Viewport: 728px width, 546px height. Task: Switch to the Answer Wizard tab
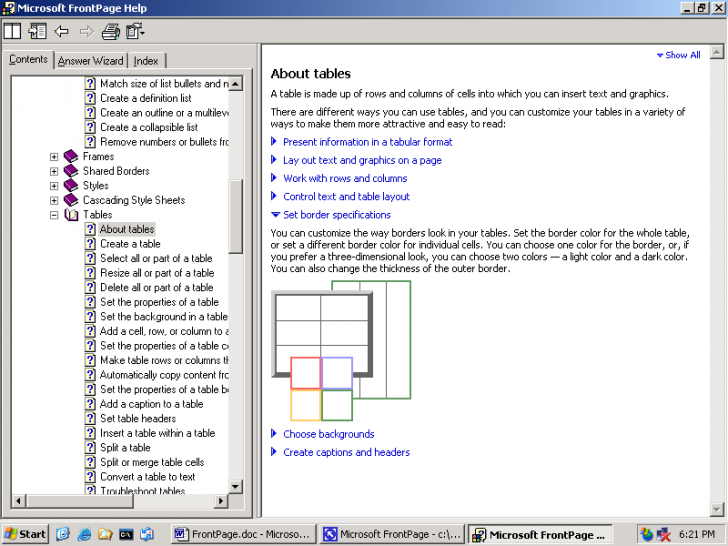91,61
